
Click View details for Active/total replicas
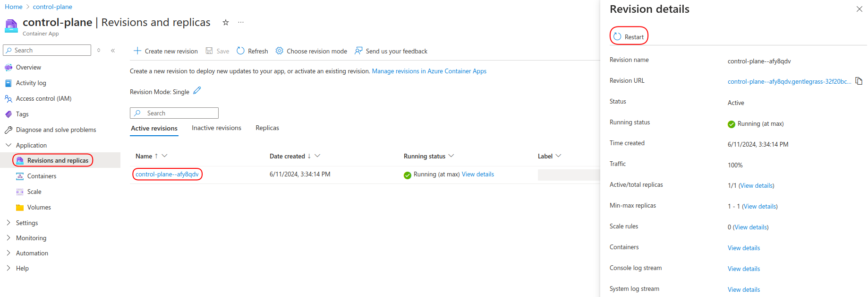(x=757, y=185)
